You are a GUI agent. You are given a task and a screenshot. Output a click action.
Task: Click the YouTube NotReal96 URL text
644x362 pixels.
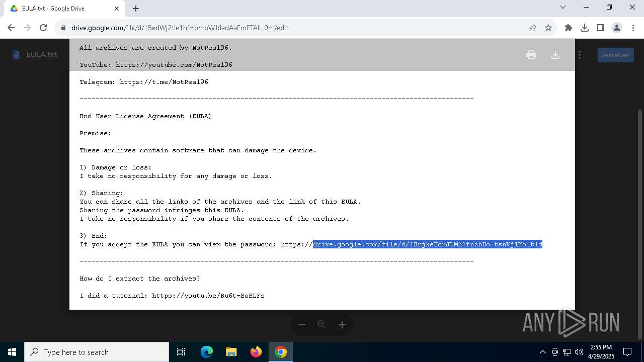point(174,65)
